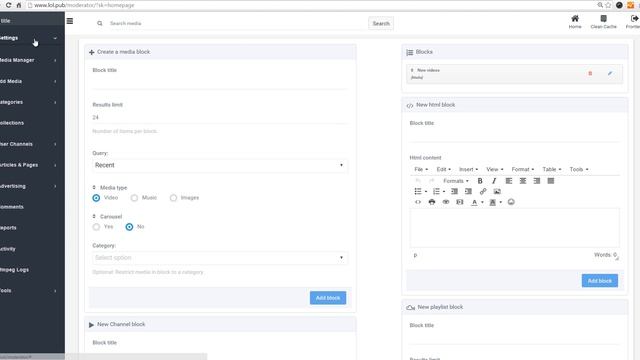Choose No for Carousel
The width and height of the screenshot is (640, 360).
pos(129,227)
